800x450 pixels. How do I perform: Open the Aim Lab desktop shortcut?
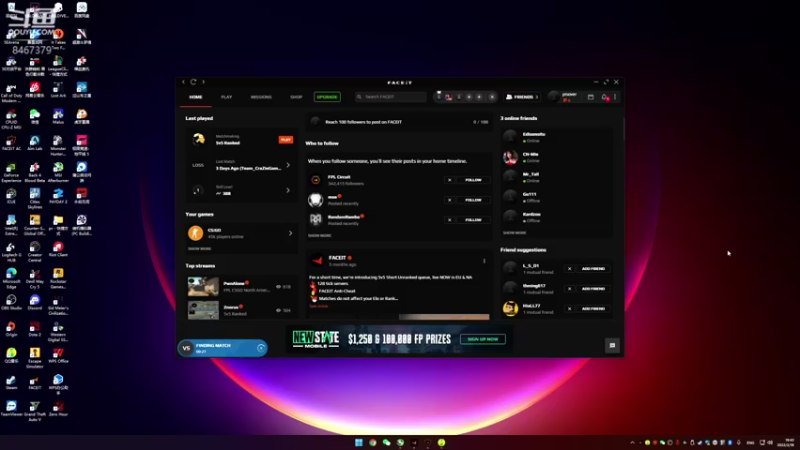(35, 143)
